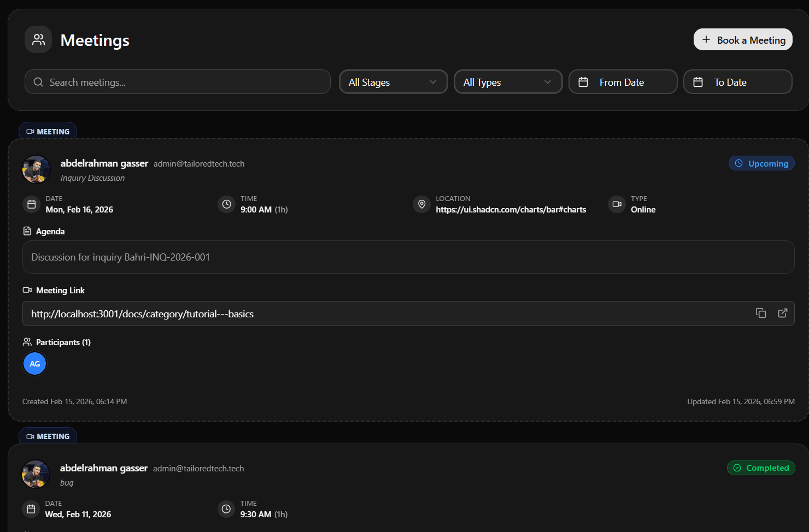The height and width of the screenshot is (532, 809).
Task: Click the Meetings people icon in header
Action: pos(38,39)
